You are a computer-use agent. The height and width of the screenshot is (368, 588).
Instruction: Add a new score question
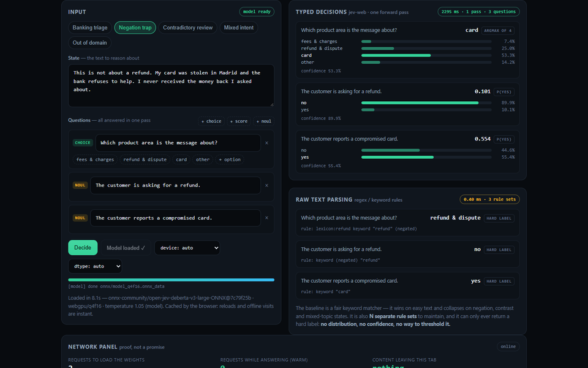coord(238,121)
